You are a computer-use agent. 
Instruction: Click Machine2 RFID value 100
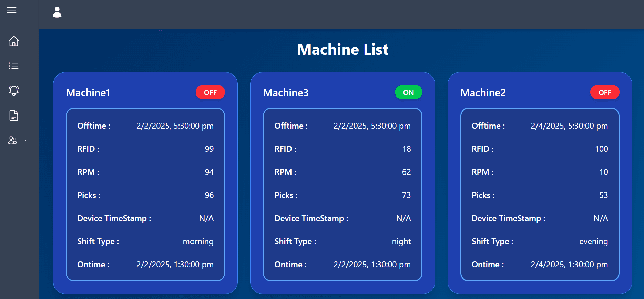602,149
